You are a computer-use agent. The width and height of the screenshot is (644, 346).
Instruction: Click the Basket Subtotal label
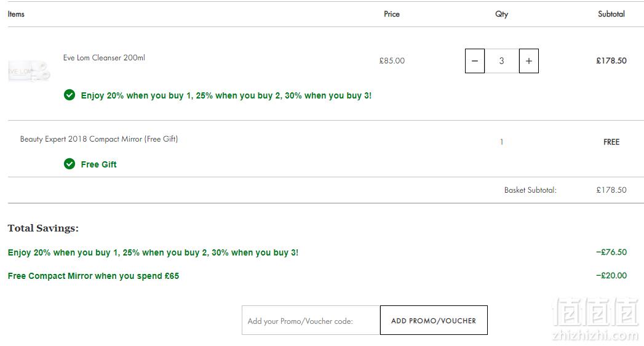pyautogui.click(x=530, y=190)
